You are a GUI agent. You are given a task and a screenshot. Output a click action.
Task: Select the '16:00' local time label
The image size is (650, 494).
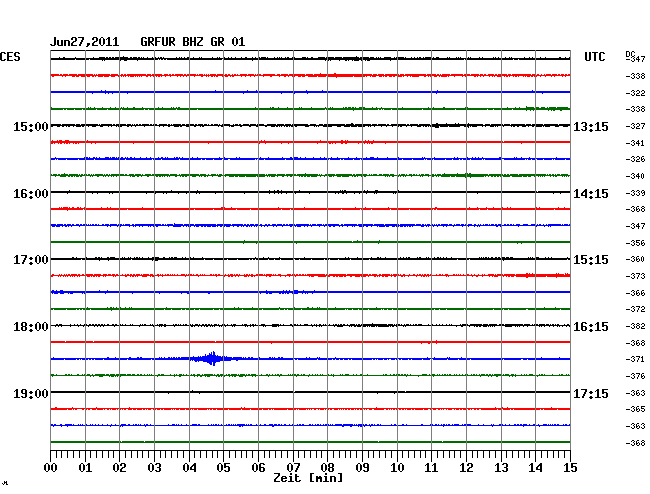click(x=31, y=194)
